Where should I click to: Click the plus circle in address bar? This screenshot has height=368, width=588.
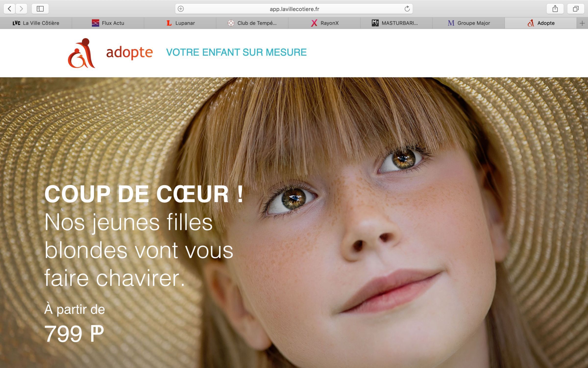point(181,9)
